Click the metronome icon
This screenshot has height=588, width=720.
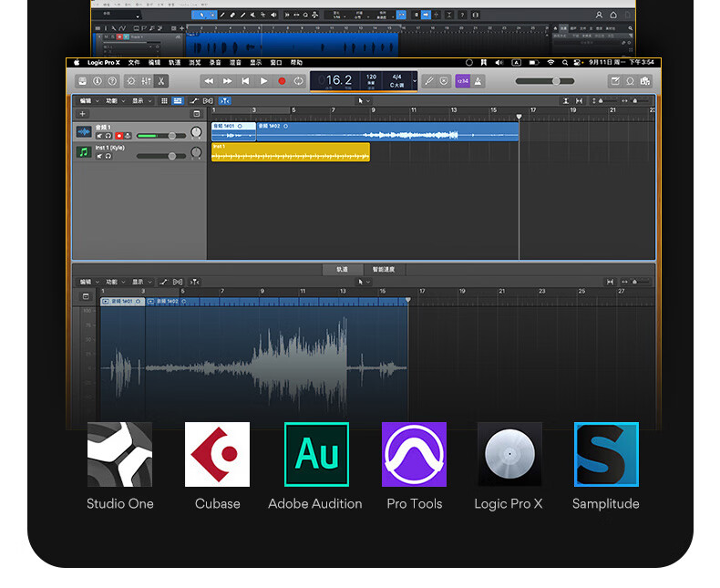pos(478,81)
